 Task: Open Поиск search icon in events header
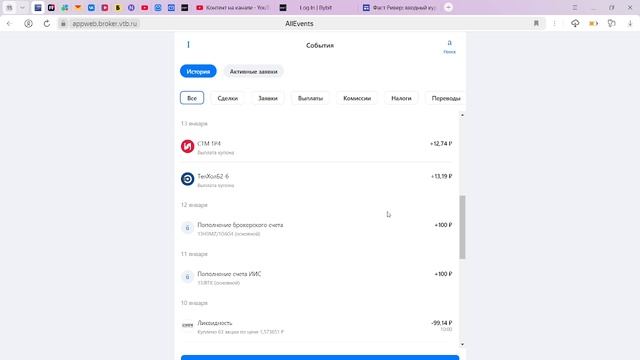(x=449, y=46)
